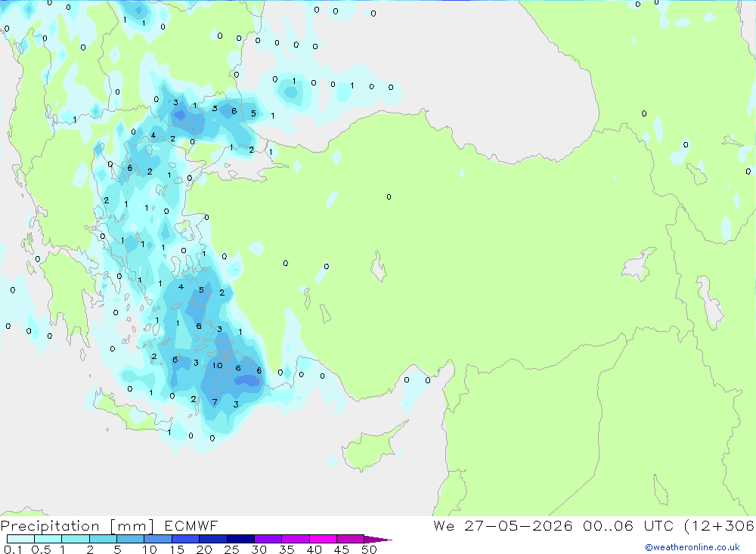Click the legend label '40'
756x554 pixels.
point(314,549)
